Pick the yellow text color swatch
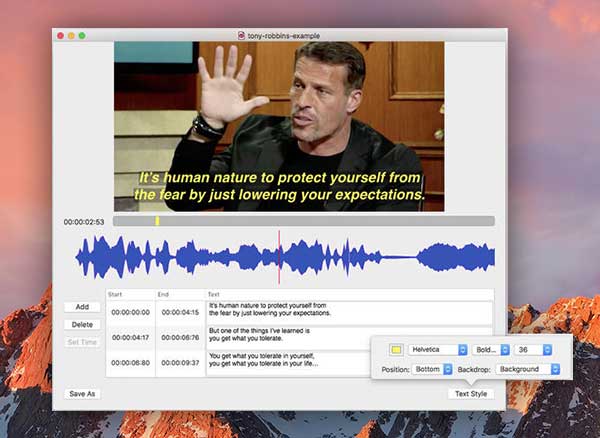Image resolution: width=600 pixels, height=438 pixels. pos(396,350)
